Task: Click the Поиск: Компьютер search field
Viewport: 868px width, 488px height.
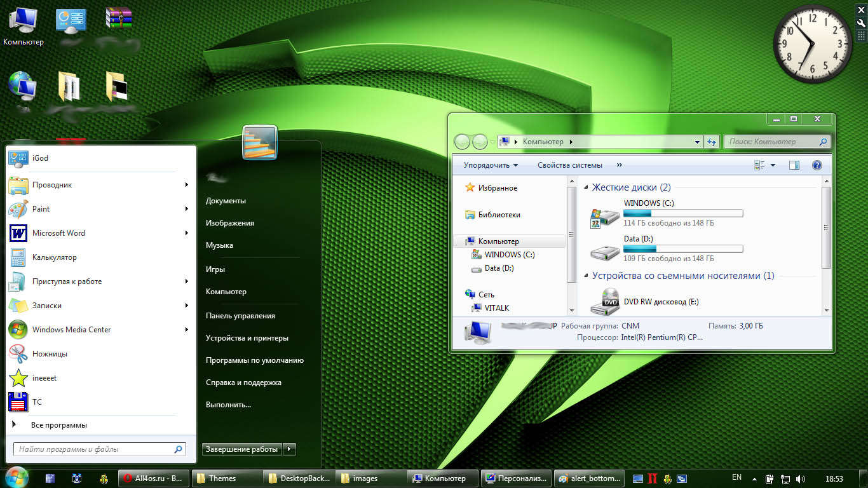Action: (x=776, y=142)
